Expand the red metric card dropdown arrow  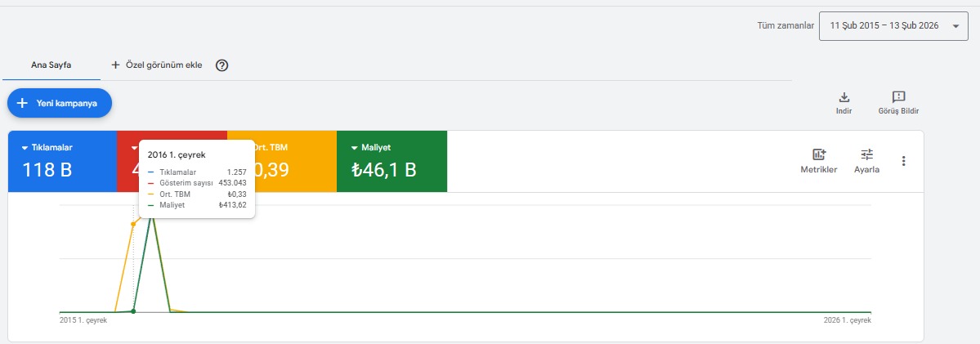pos(134,148)
